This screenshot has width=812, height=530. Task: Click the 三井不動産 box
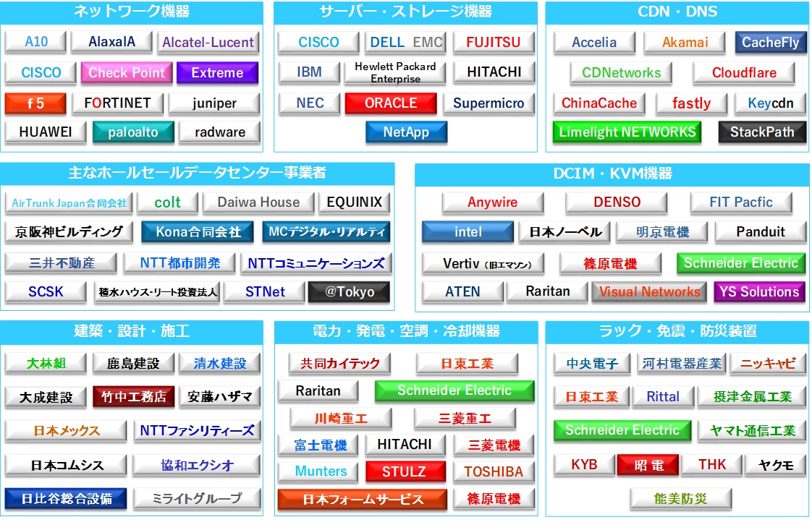click(x=61, y=263)
